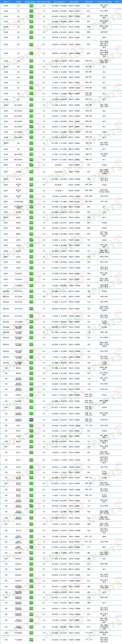Click the POLO VARIANT model cell
Viewport: 122px width, 644px height.
pos(18,627)
